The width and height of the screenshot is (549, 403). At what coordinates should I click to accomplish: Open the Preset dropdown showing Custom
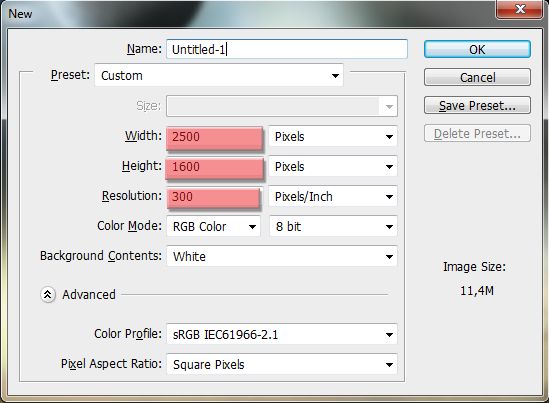(219, 75)
